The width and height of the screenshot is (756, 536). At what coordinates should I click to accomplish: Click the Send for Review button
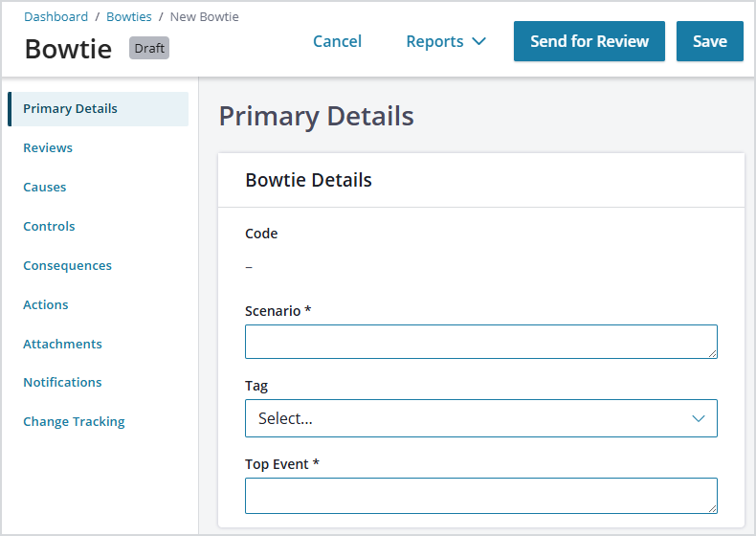click(589, 41)
